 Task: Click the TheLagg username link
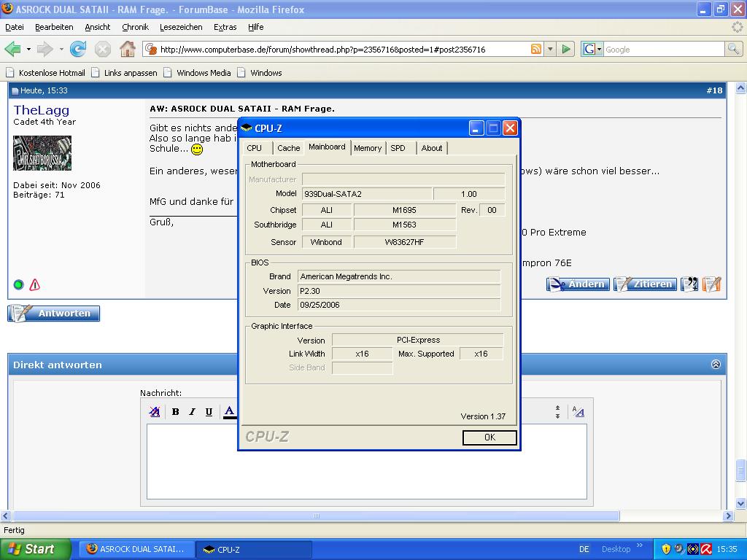tap(41, 110)
